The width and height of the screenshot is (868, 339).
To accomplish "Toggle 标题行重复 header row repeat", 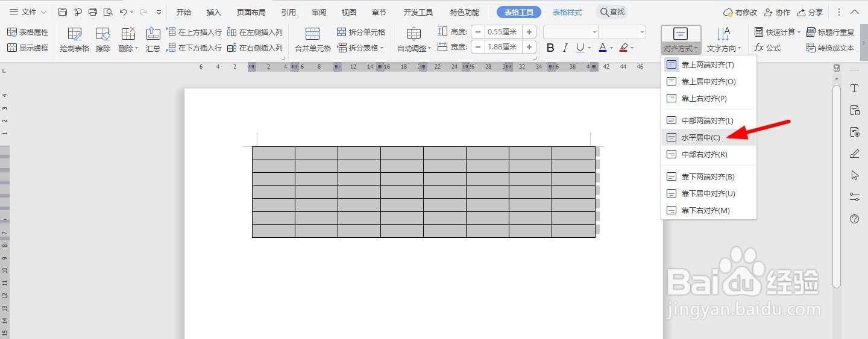I will [x=830, y=32].
